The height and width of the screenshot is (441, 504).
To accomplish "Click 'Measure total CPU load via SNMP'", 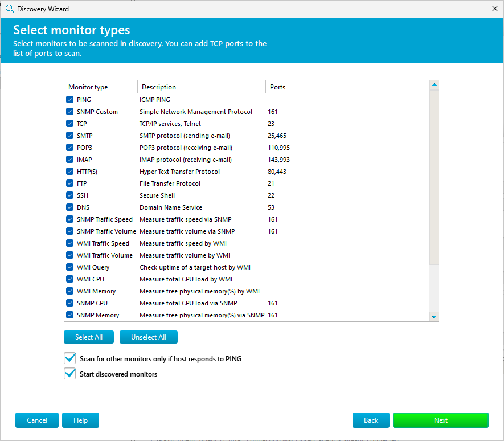I will pyautogui.click(x=189, y=303).
